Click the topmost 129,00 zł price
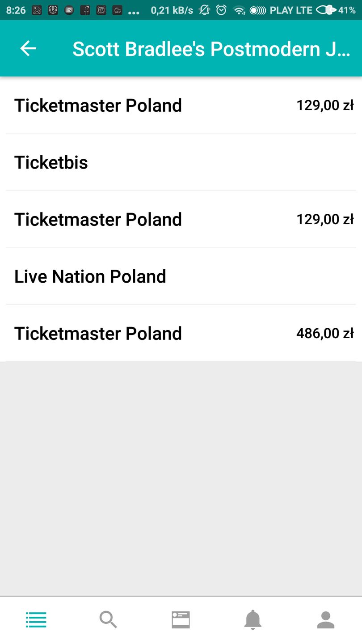362x644 pixels. click(325, 106)
